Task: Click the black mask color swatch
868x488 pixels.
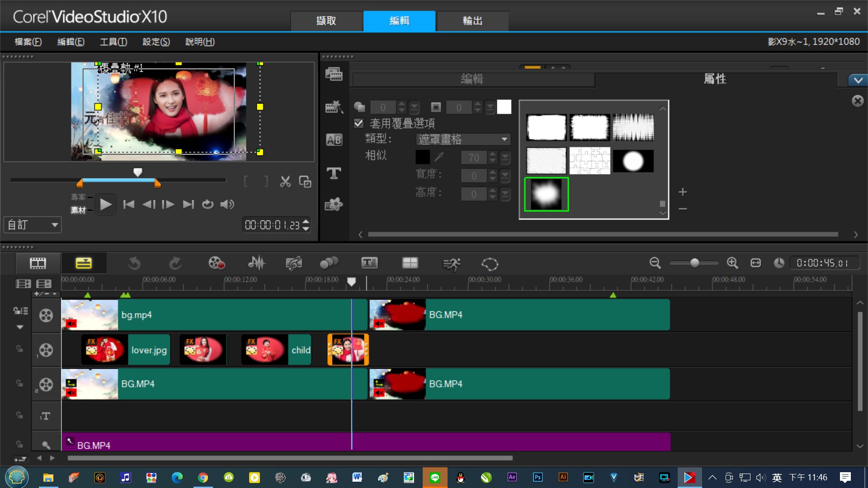Action: click(x=422, y=157)
